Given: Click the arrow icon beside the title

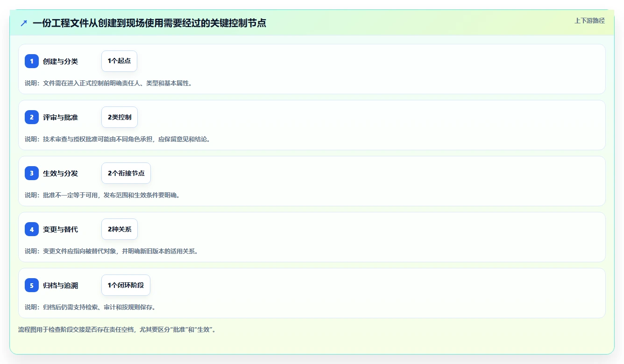Looking at the screenshot, I should (x=24, y=23).
